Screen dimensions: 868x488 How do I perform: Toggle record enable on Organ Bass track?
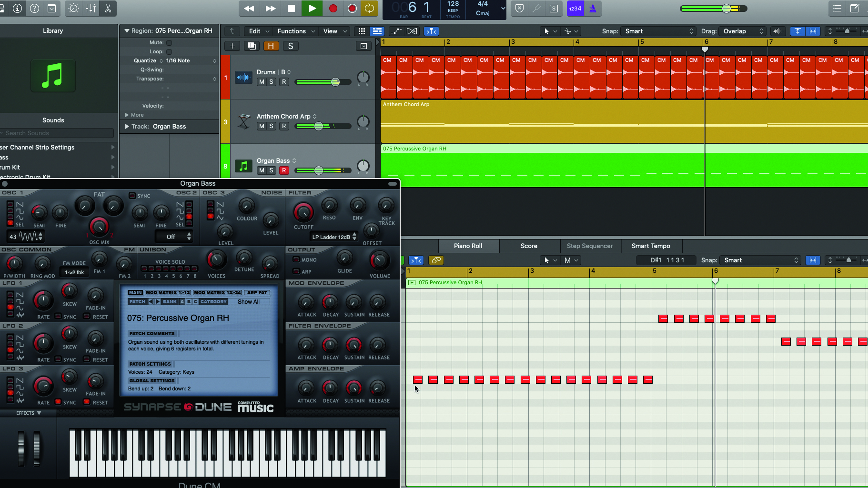click(x=284, y=170)
